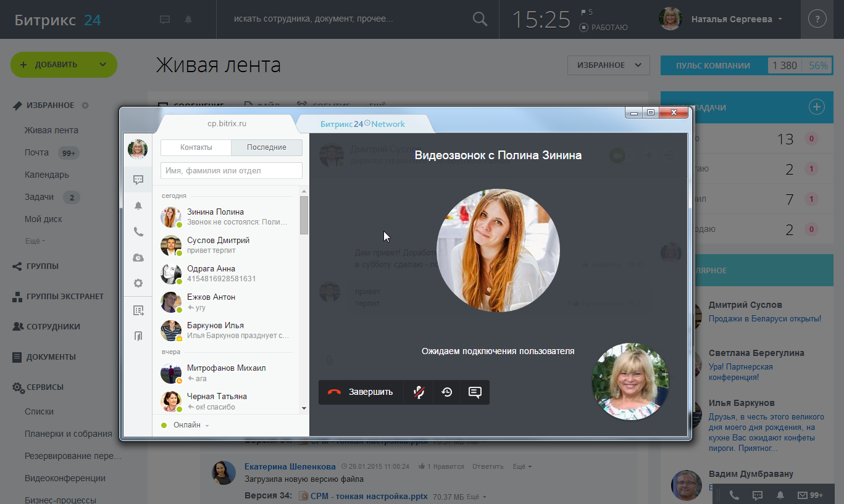Open ИЗБРАННОЕ settings gear icon
The width and height of the screenshot is (844, 504).
(x=85, y=105)
